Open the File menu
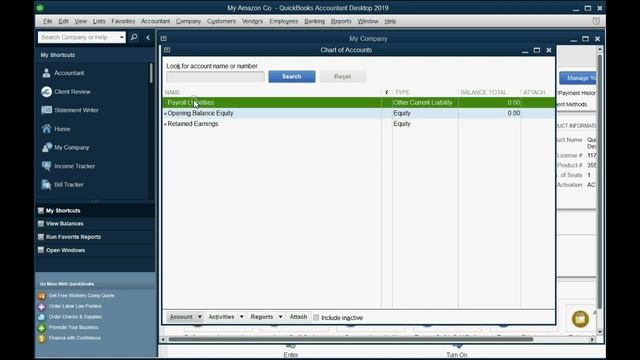The height and width of the screenshot is (360, 640). pyautogui.click(x=48, y=21)
